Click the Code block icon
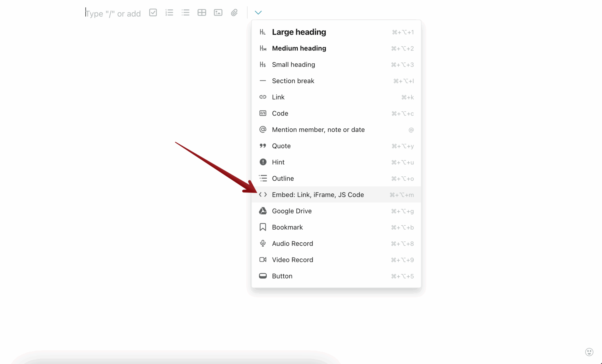Image resolution: width=602 pixels, height=364 pixels. pos(263,113)
